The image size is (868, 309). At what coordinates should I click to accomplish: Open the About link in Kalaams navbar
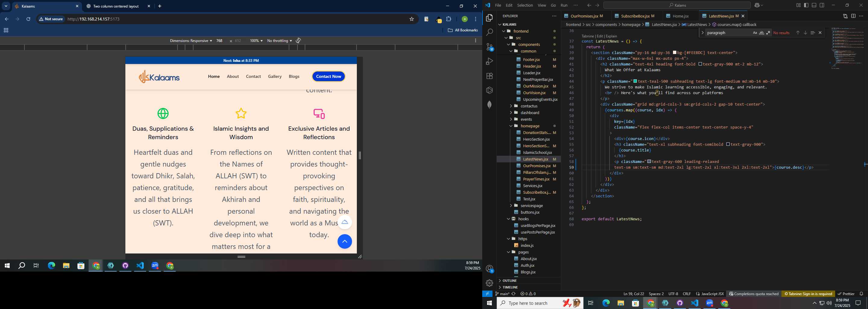233,77
